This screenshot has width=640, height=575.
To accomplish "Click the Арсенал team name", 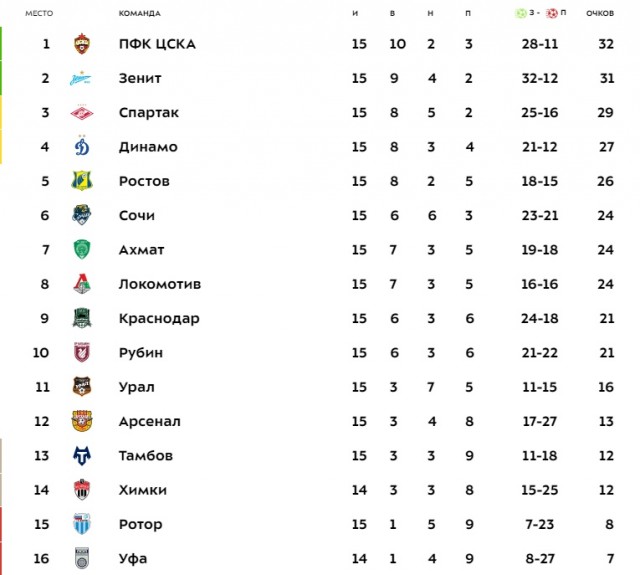I will (x=149, y=421).
